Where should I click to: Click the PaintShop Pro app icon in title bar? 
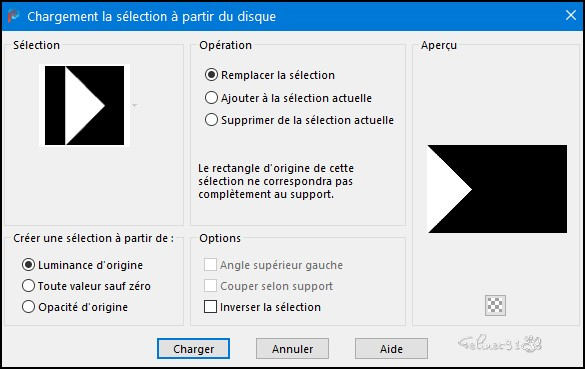[13, 16]
